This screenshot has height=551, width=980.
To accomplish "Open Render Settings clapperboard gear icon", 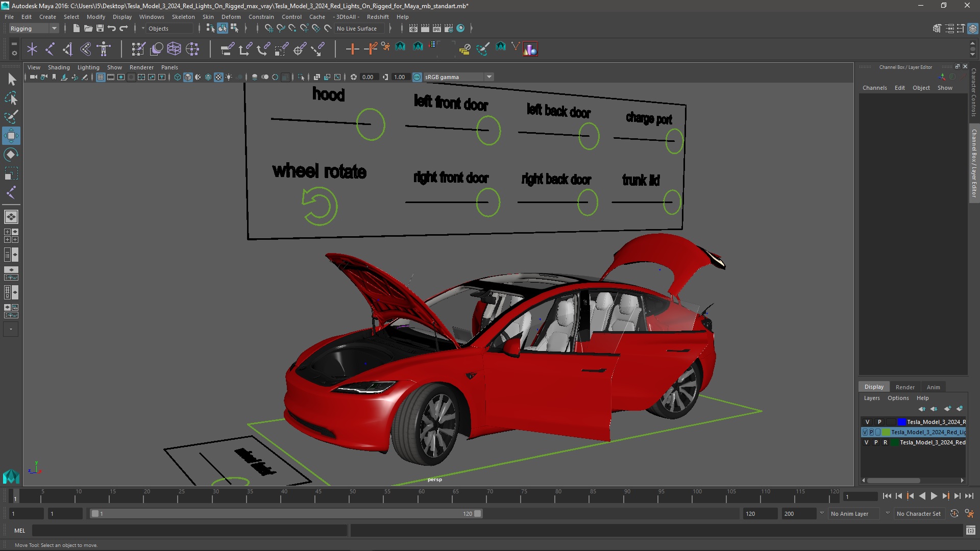I will (x=449, y=29).
